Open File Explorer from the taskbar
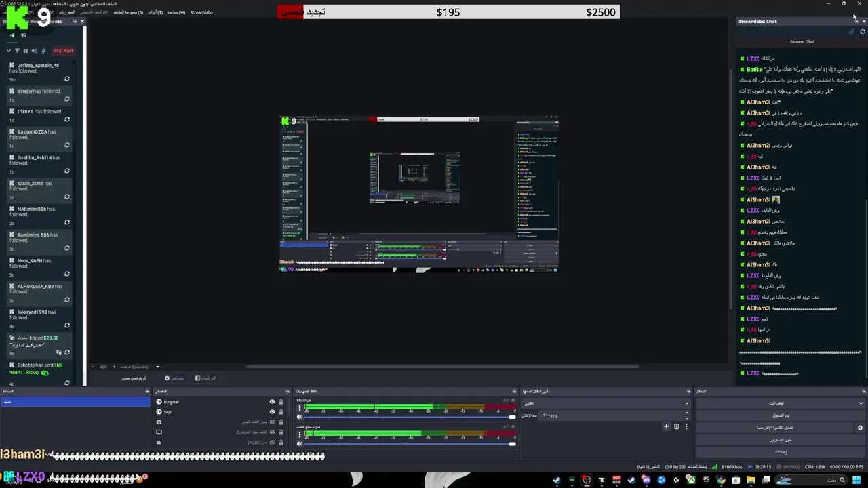868x488 pixels. coord(751,480)
